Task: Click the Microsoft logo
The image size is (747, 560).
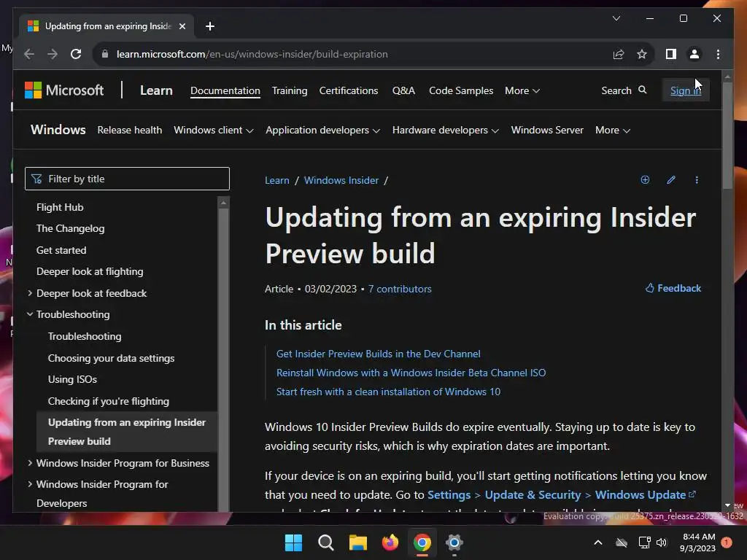Action: click(x=64, y=90)
